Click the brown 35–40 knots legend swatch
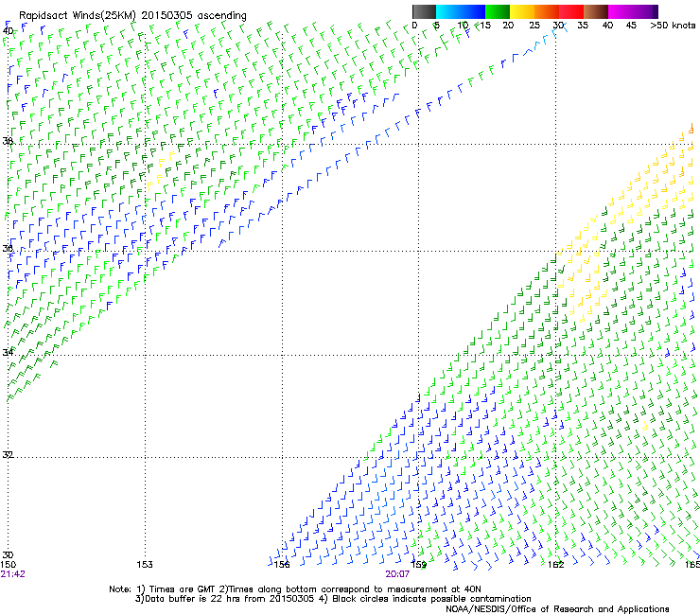The width and height of the screenshot is (700, 615). point(596,11)
